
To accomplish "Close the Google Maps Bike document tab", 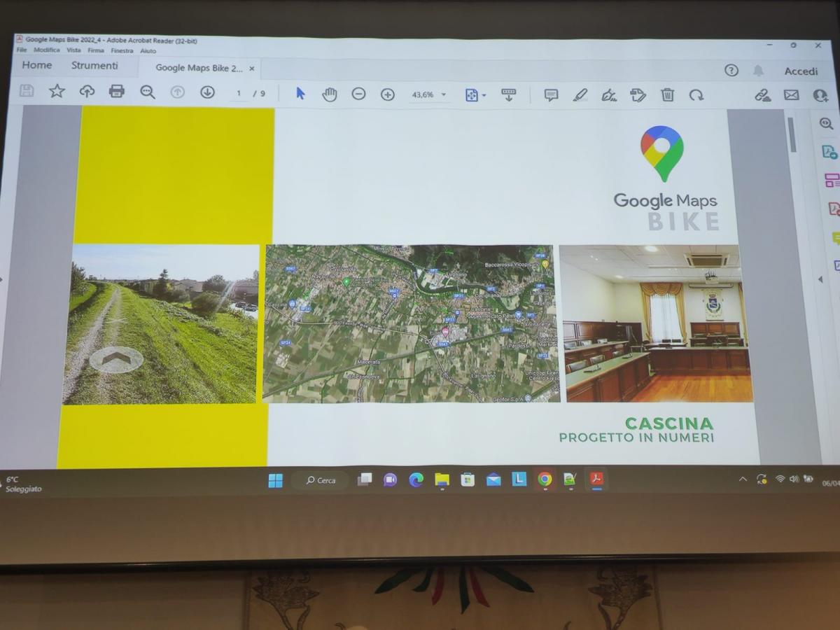I will coord(252,69).
